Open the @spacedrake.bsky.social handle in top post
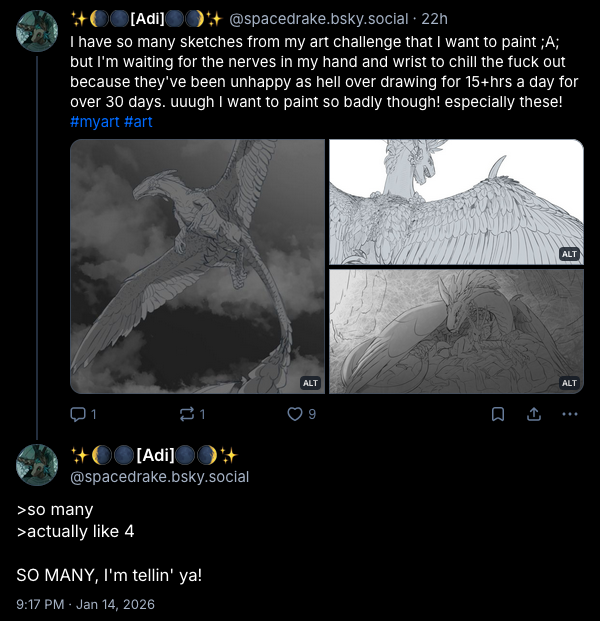Viewport: 600px width, 621px height. 318,19
